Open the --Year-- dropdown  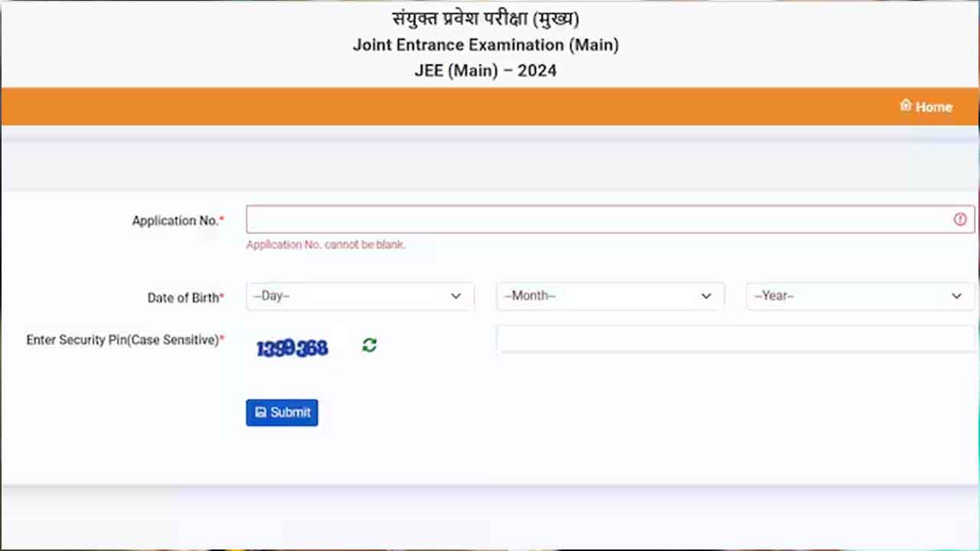[x=861, y=296]
